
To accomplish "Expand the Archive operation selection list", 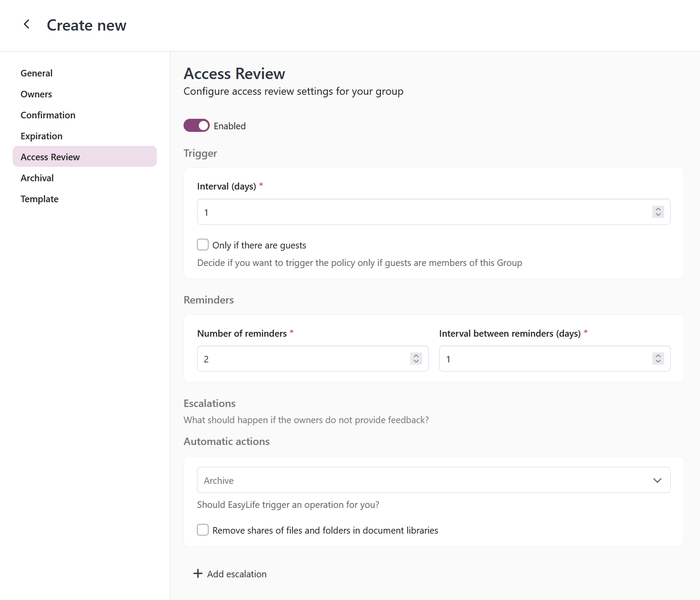I will (657, 480).
